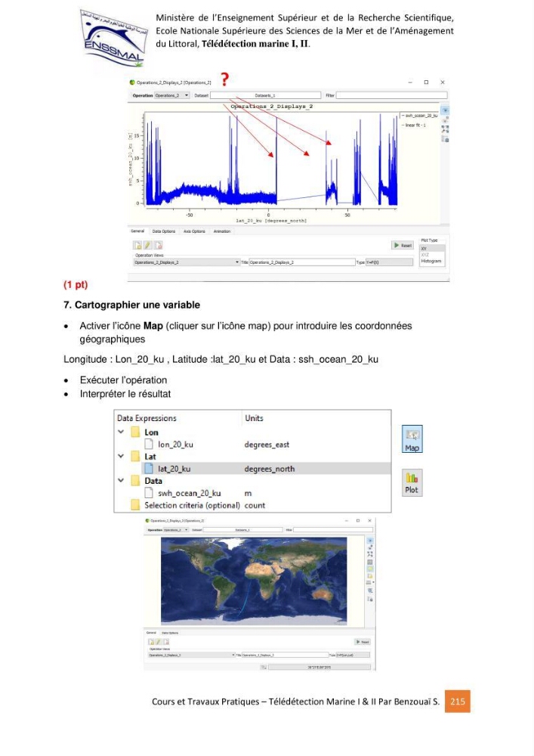534x756 pixels.
Task: Click the Plot icon button
Action: click(412, 482)
